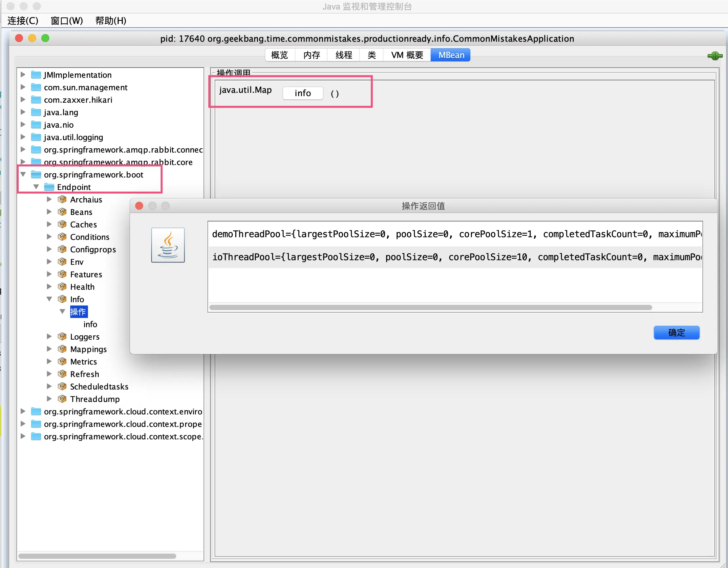Click the Loggers MBean icon
This screenshot has height=568, width=728.
pyautogui.click(x=62, y=337)
